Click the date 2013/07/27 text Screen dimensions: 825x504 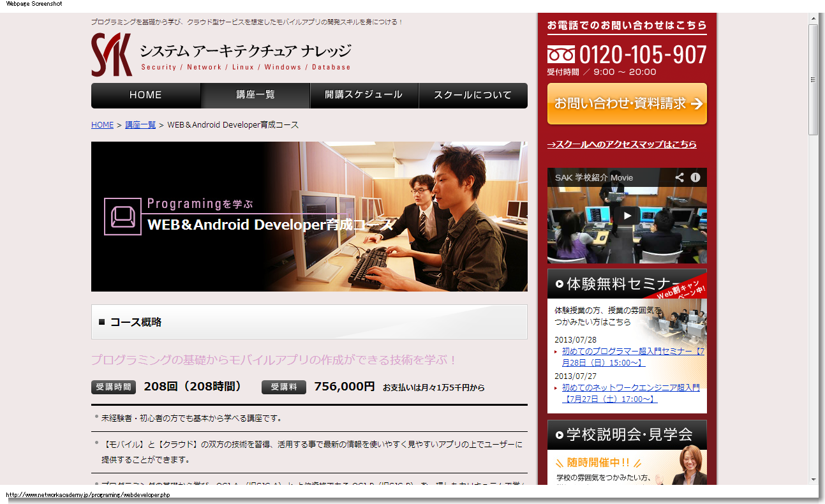[x=576, y=376]
